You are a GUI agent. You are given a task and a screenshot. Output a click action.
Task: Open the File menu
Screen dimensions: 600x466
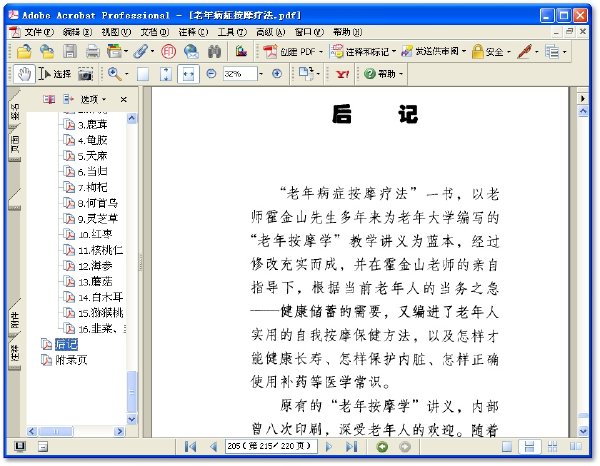tap(39, 32)
